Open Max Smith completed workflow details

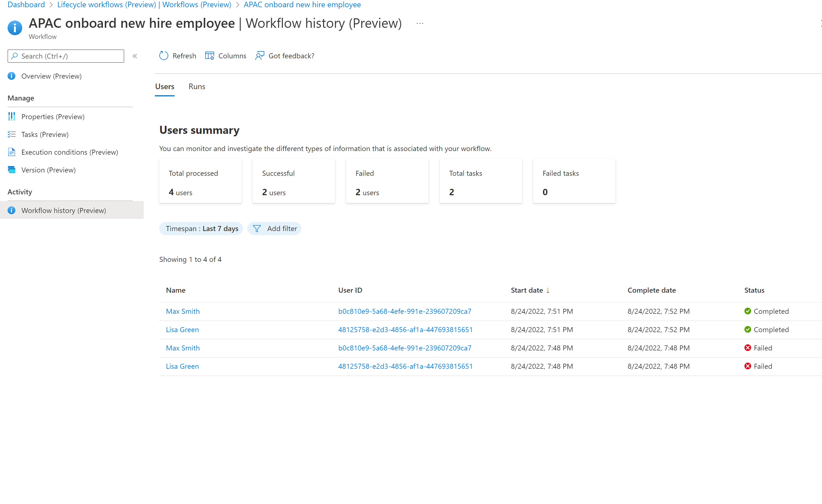(182, 311)
